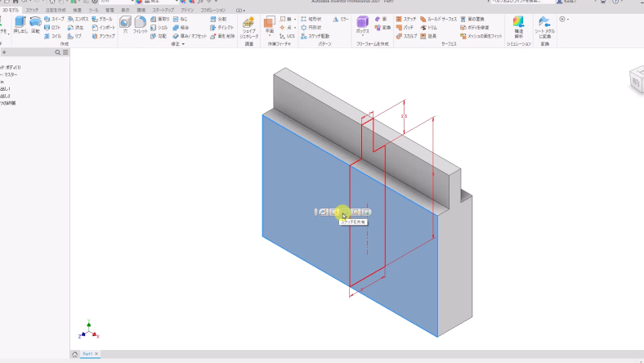Screen dimensions: 644x363
Task: Choose the Fillet (フィレット) tool
Action: (x=141, y=25)
